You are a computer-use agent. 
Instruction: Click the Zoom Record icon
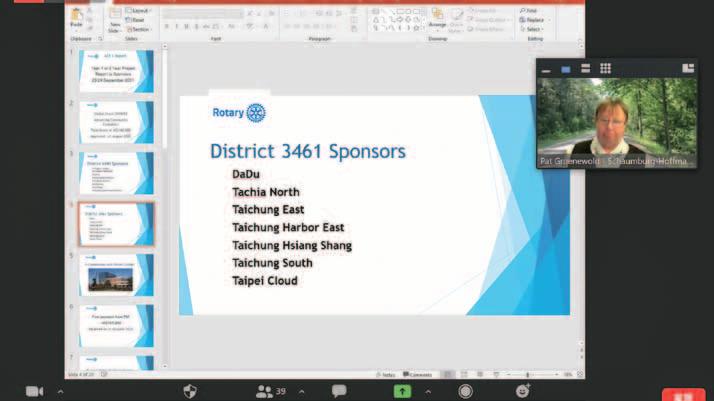coord(465,391)
